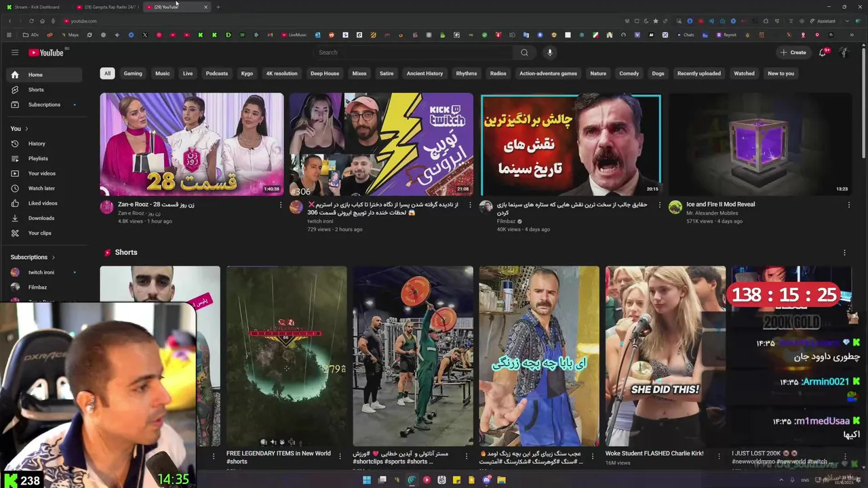Click the Create button
The width and height of the screenshot is (868, 488).
(793, 52)
